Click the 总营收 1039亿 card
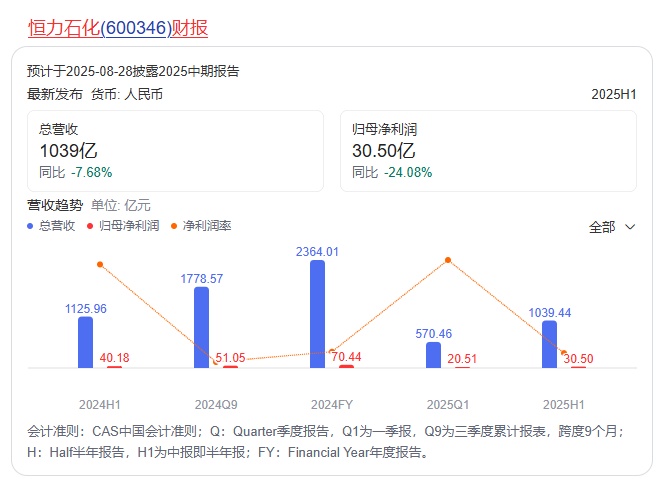This screenshot has height=481, width=666. (175, 151)
